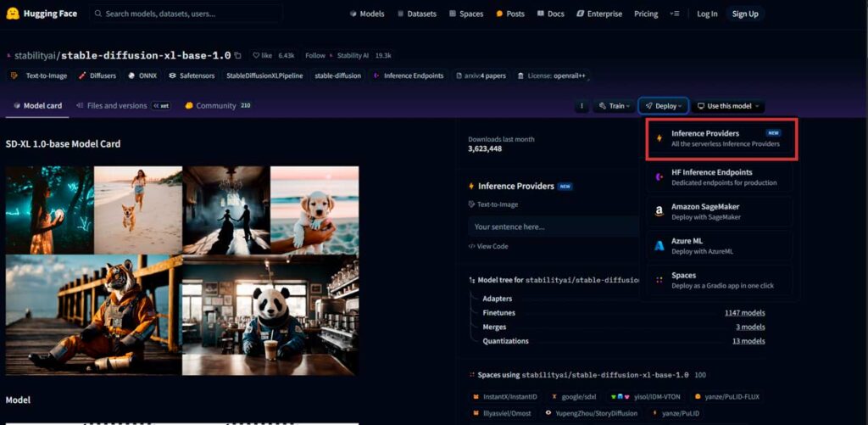Click the 'Adapters' model tree row
This screenshot has width=868, height=425.
497,299
